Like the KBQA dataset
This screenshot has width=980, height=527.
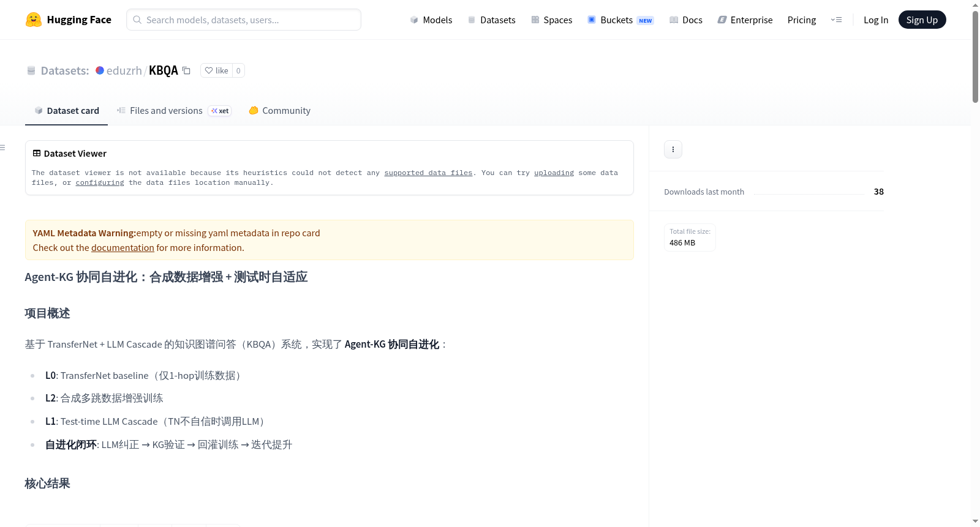[216, 70]
